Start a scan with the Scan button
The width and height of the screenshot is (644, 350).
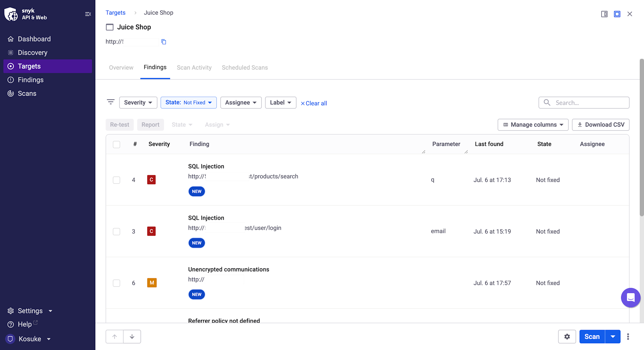(592, 336)
